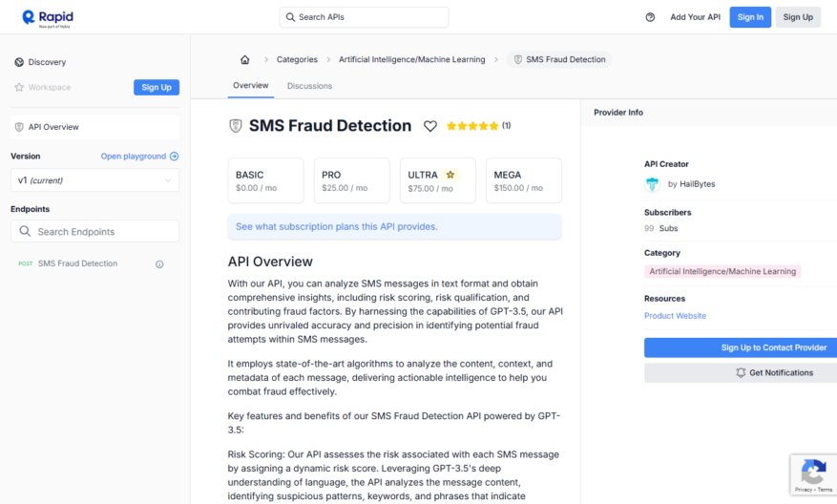This screenshot has width=837, height=504.
Task: Click the shield icon in SMS Fraud Detection breadcrumb
Action: tap(518, 59)
